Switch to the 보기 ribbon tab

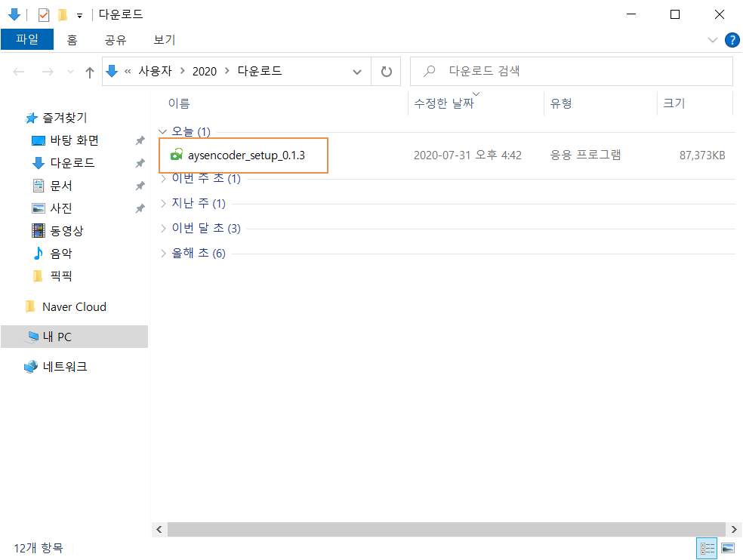[165, 40]
